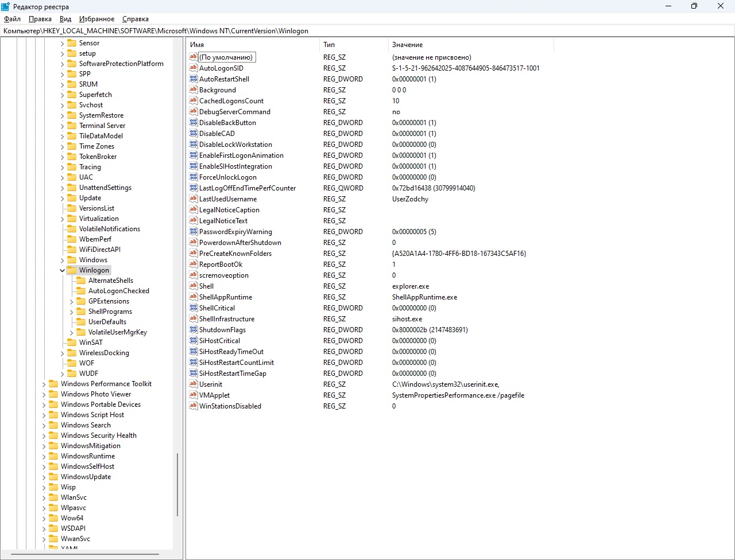
Task: Click the string icon next to Shell value
Action: [194, 286]
